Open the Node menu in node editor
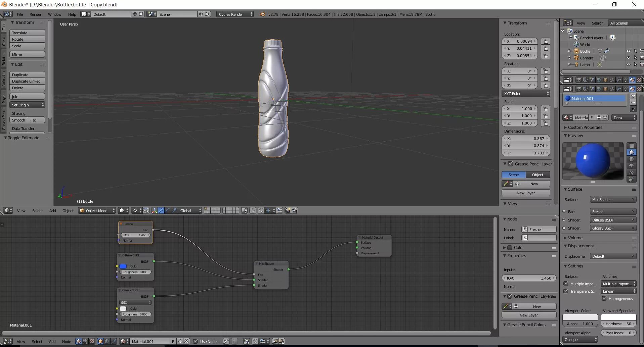Image resolution: width=644 pixels, height=347 pixels. click(x=67, y=342)
